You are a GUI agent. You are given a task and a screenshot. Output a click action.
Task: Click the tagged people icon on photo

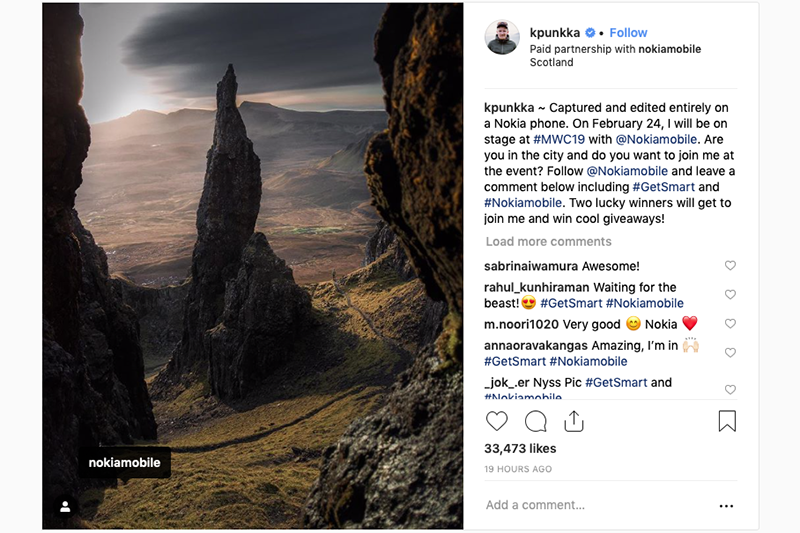click(x=65, y=507)
